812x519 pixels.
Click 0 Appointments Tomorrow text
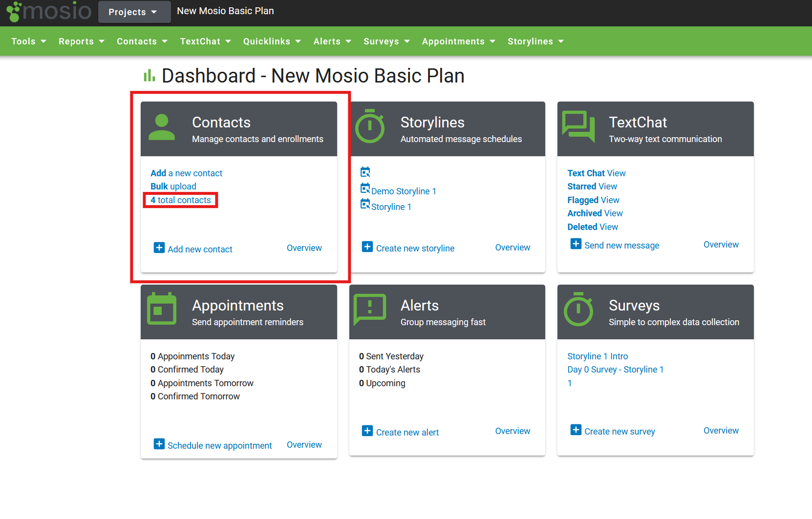[x=202, y=383]
